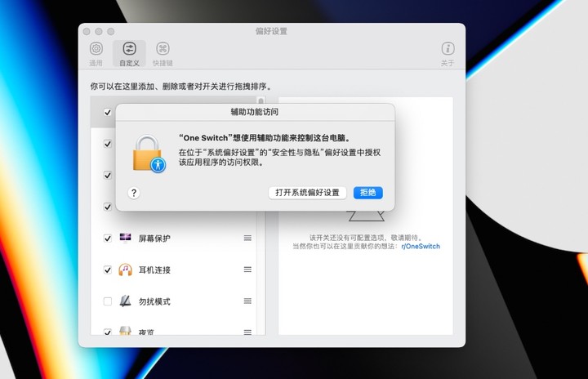Grab the reorder handle on 屏幕保护 row
This screenshot has height=379, width=588.
tap(247, 238)
